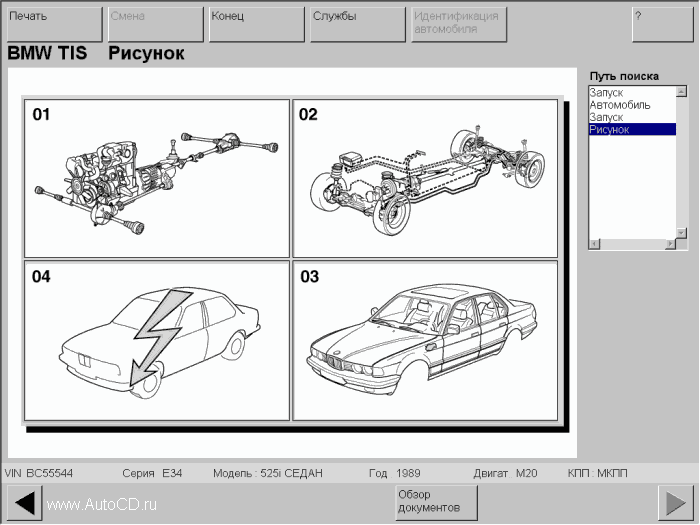Click the Печать button

point(55,25)
